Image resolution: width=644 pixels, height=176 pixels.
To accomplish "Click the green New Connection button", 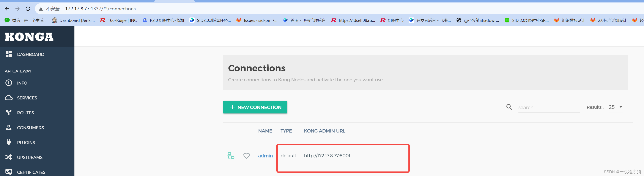I will [255, 107].
